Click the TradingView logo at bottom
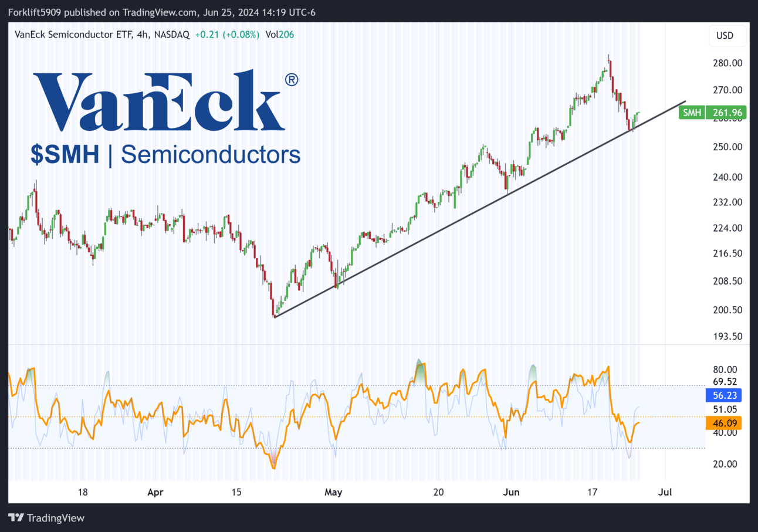This screenshot has width=758, height=532. 47,518
